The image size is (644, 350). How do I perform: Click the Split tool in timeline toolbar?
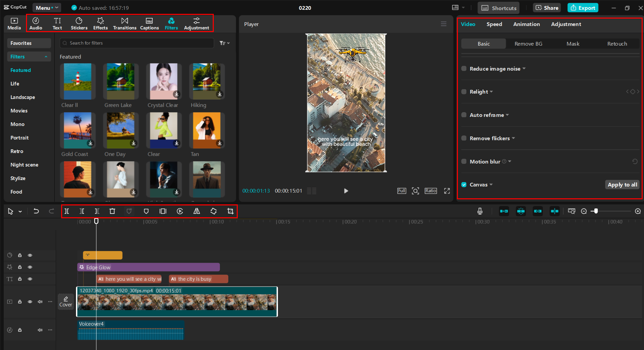(67, 211)
